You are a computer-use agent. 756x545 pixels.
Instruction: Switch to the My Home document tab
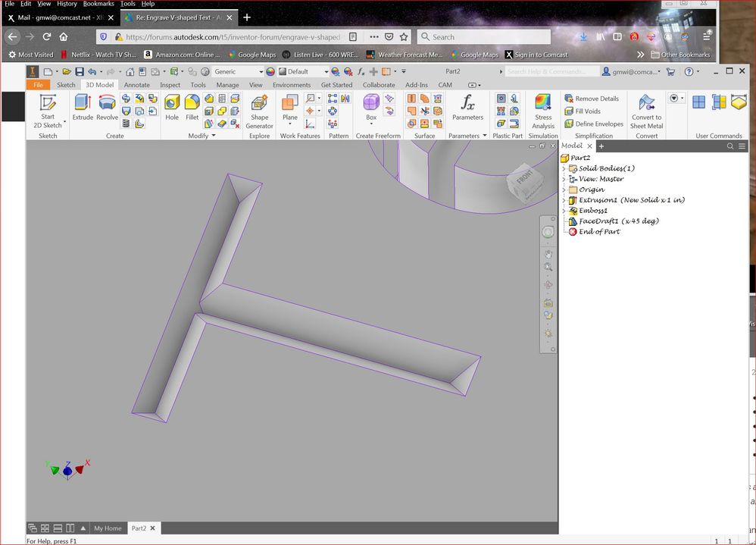click(108, 528)
